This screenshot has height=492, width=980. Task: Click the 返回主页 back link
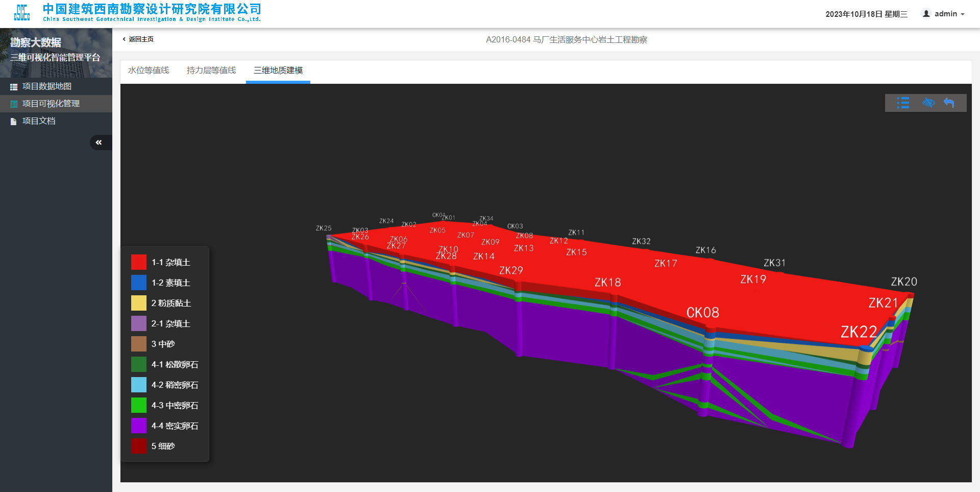click(x=138, y=39)
